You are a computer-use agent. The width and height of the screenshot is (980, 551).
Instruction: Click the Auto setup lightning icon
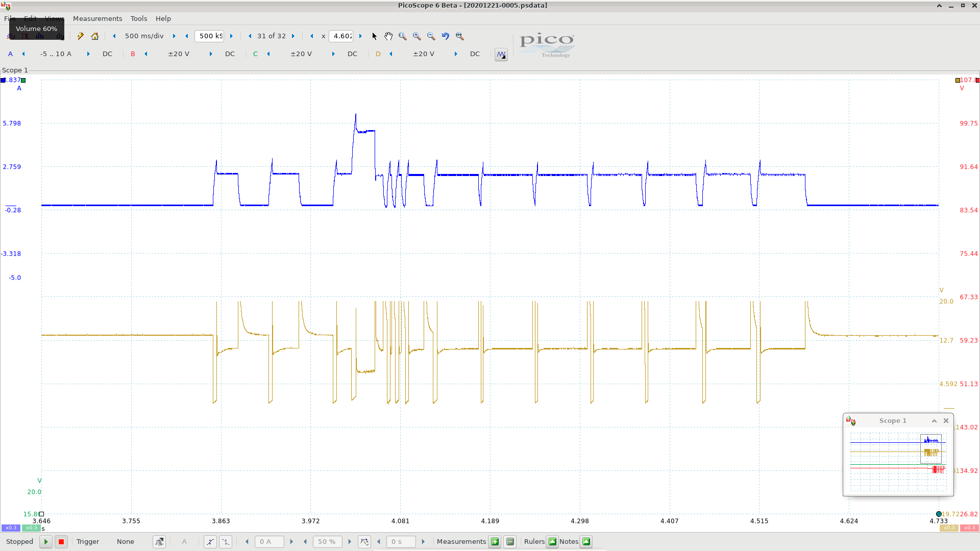coord(80,36)
